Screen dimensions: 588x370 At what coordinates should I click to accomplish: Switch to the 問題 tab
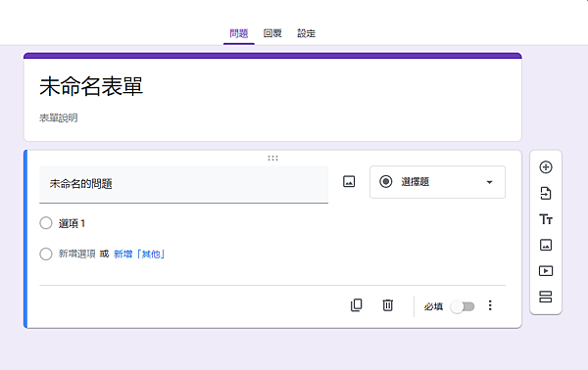point(239,33)
